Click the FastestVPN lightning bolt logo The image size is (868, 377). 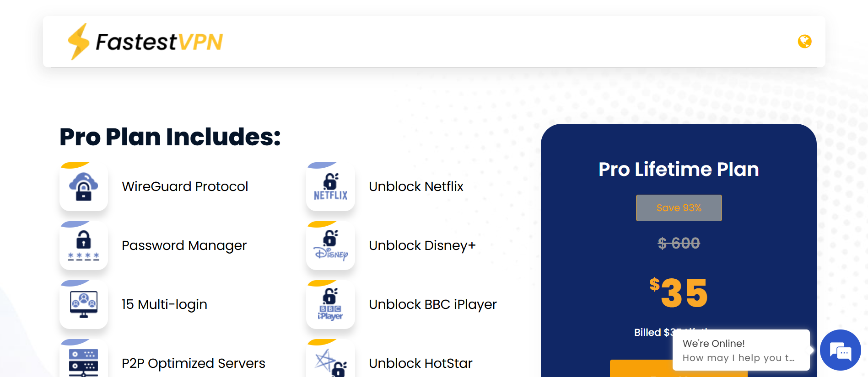[78, 42]
